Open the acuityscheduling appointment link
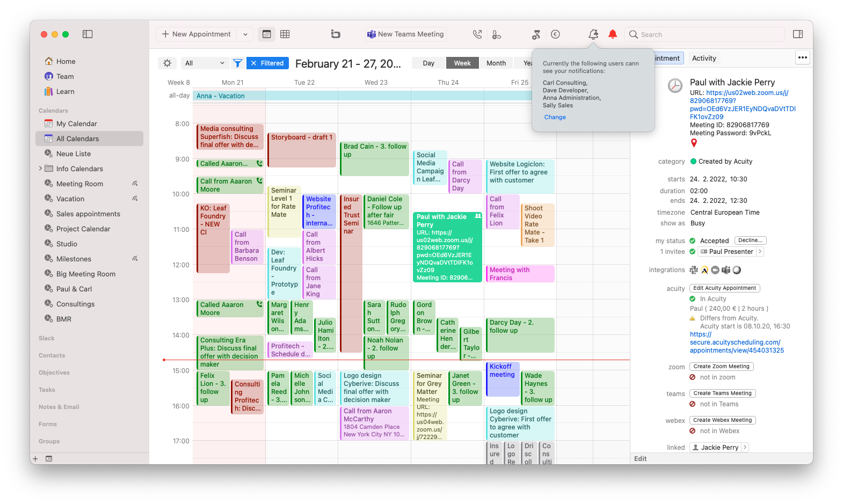 pos(737,342)
